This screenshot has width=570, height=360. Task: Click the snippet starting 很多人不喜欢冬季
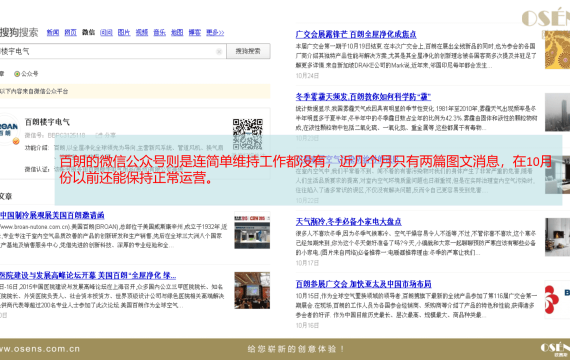tap(416, 243)
